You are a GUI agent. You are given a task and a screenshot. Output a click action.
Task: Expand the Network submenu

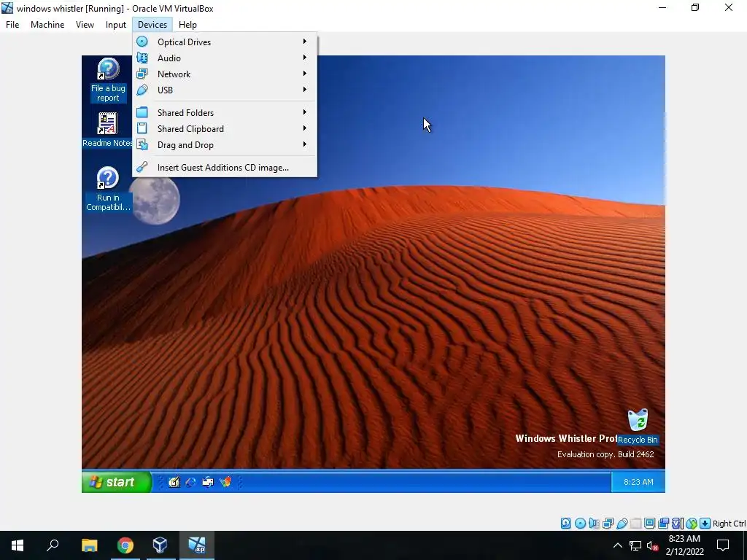click(x=225, y=74)
